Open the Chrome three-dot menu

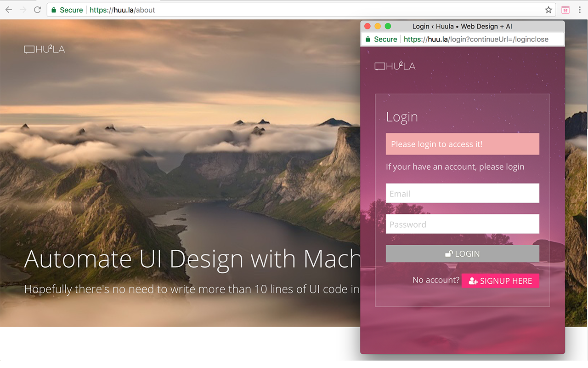point(580,9)
